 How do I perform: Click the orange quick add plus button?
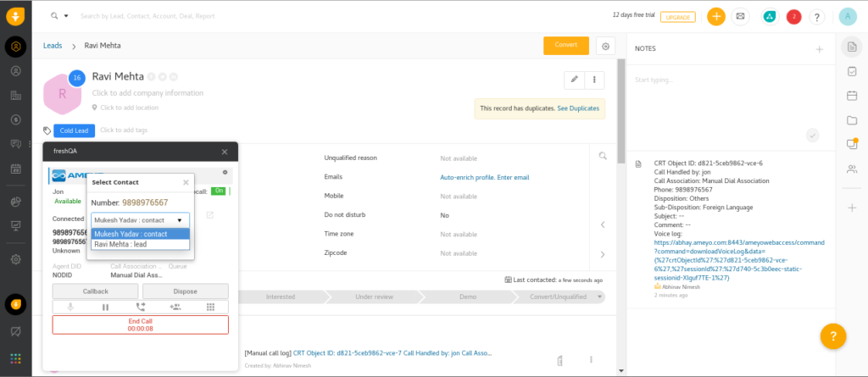pos(716,16)
